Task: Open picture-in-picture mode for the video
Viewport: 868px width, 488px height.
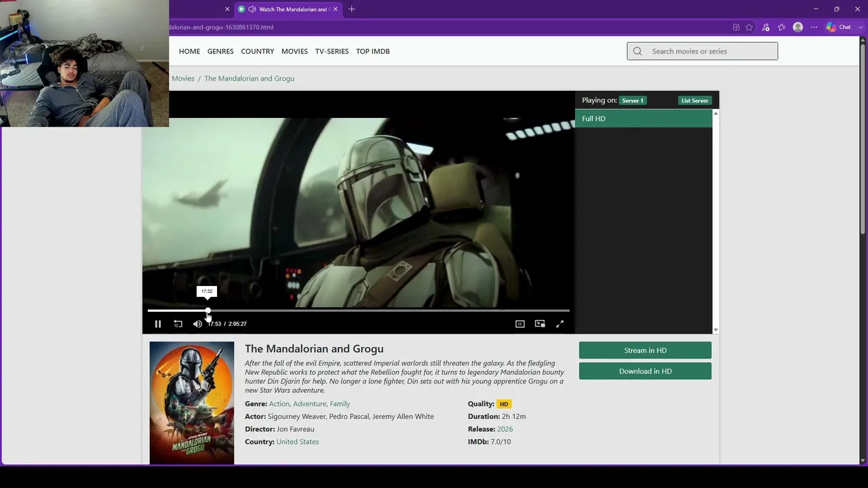Action: (x=540, y=324)
